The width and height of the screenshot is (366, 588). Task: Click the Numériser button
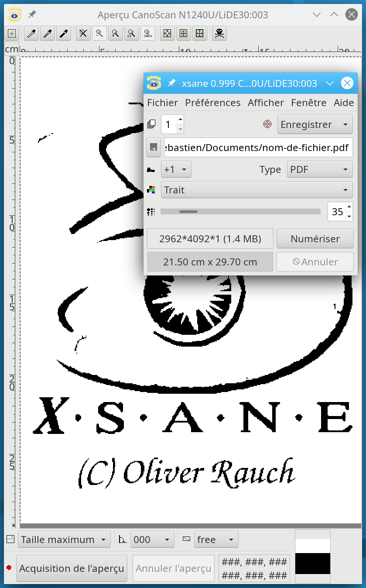click(315, 239)
